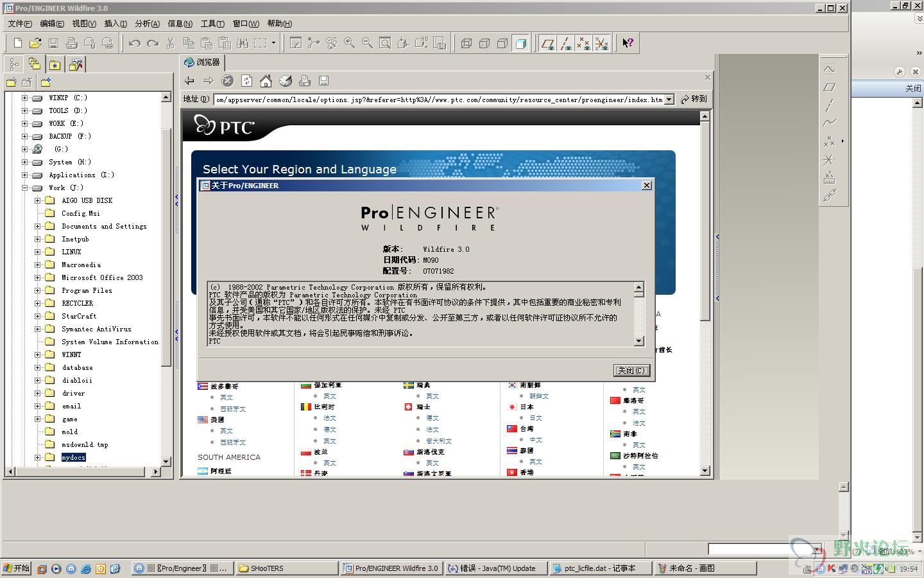This screenshot has width=924, height=578.
Task: Expand the Program Files folder node
Action: tap(37, 290)
